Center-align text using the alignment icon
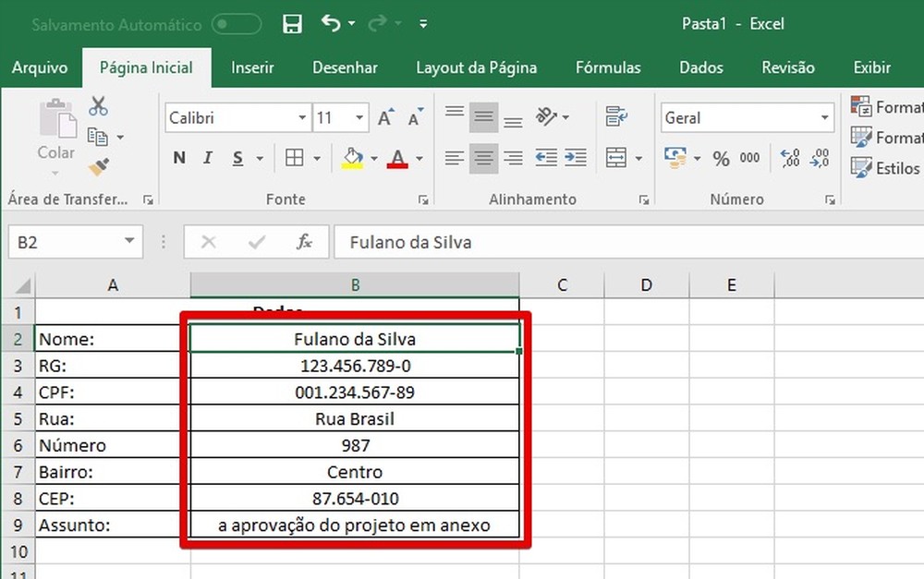The image size is (924, 579). coord(483,157)
